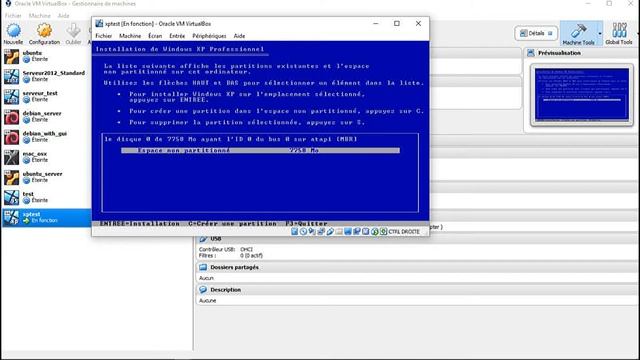The width and height of the screenshot is (640, 360).
Task: Open Fichier menu in the manager window
Action: [x=13, y=16]
